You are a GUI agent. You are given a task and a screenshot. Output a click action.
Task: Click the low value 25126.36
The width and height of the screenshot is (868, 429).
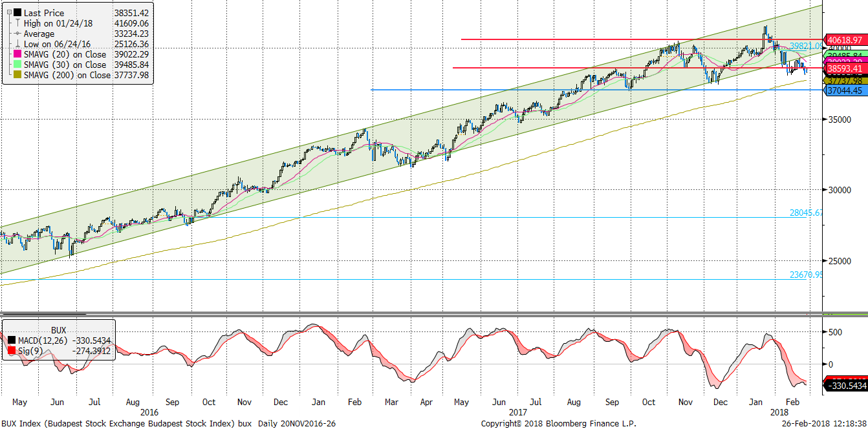pos(131,44)
